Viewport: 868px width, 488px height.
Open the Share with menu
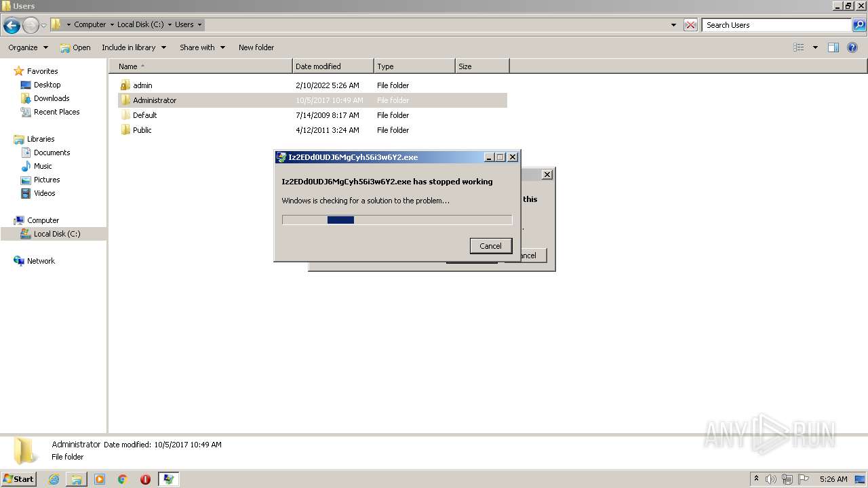(x=202, y=47)
